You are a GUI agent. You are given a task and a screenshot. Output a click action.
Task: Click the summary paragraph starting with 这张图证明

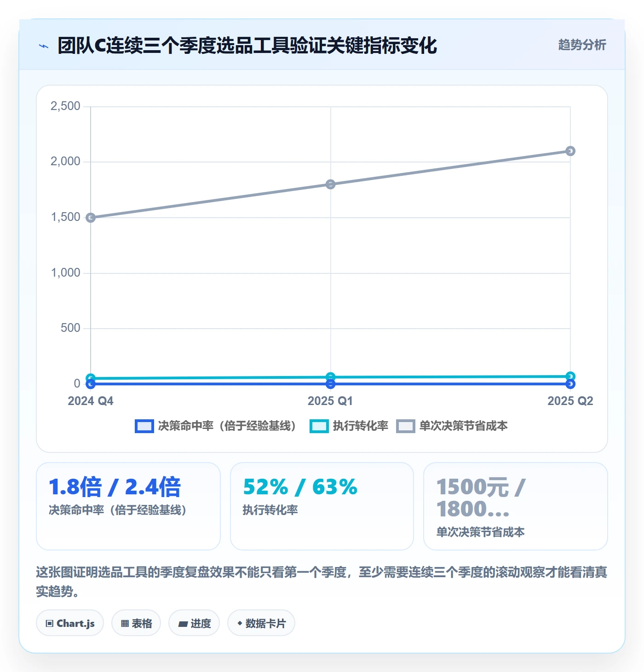point(322,582)
